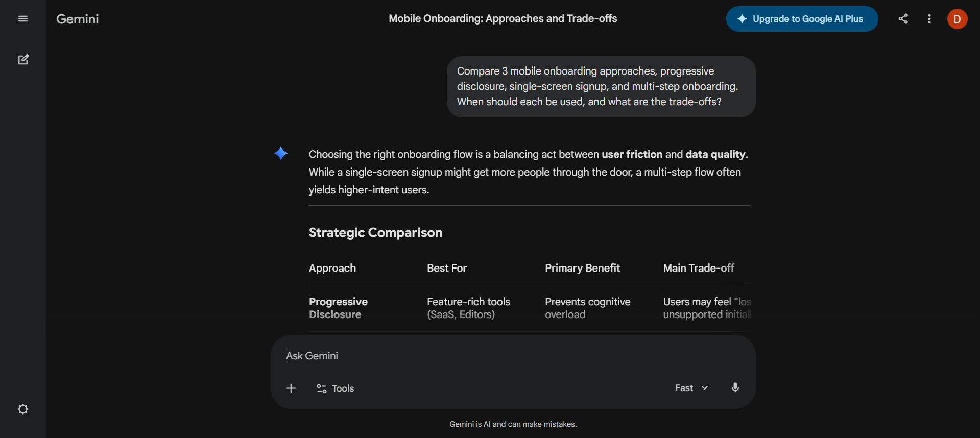Click the conversation title Mobile Onboarding
980x438 pixels.
503,19
